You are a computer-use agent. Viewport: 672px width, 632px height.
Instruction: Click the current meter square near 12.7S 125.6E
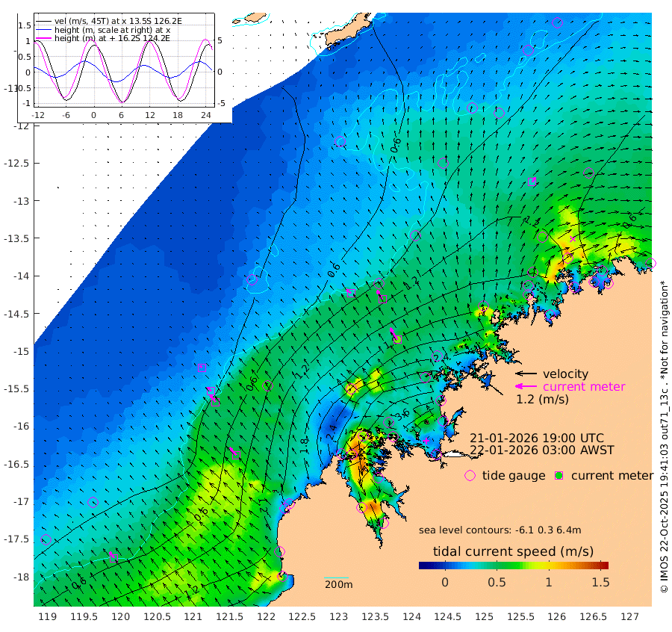click(532, 182)
